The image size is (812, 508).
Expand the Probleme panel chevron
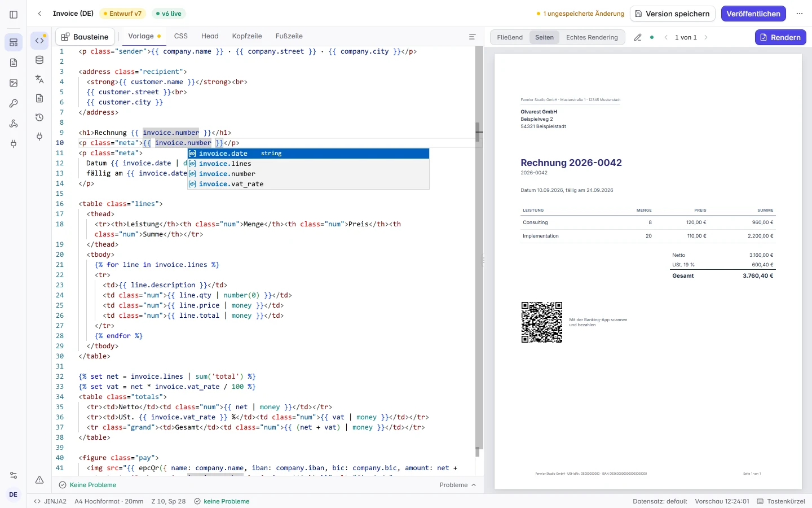[474, 485]
